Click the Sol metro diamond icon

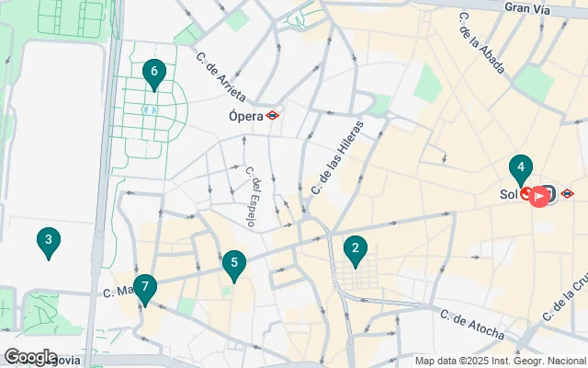pos(568,194)
